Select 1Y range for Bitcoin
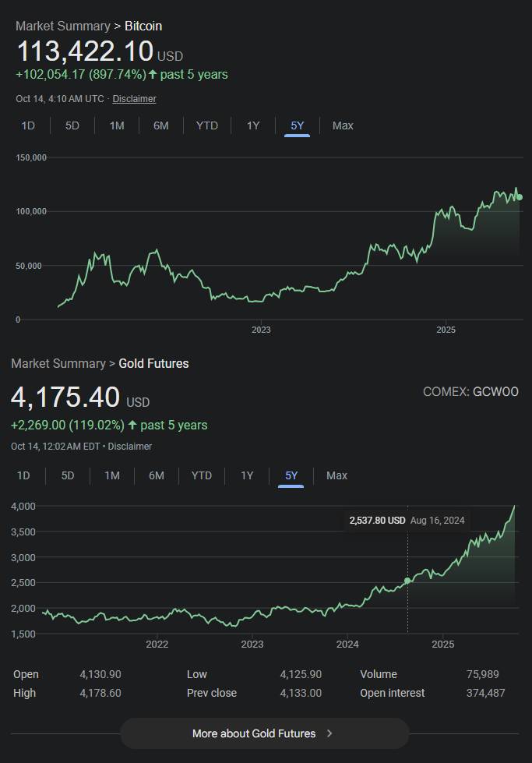Screen dimensions: 532x763 coord(253,125)
